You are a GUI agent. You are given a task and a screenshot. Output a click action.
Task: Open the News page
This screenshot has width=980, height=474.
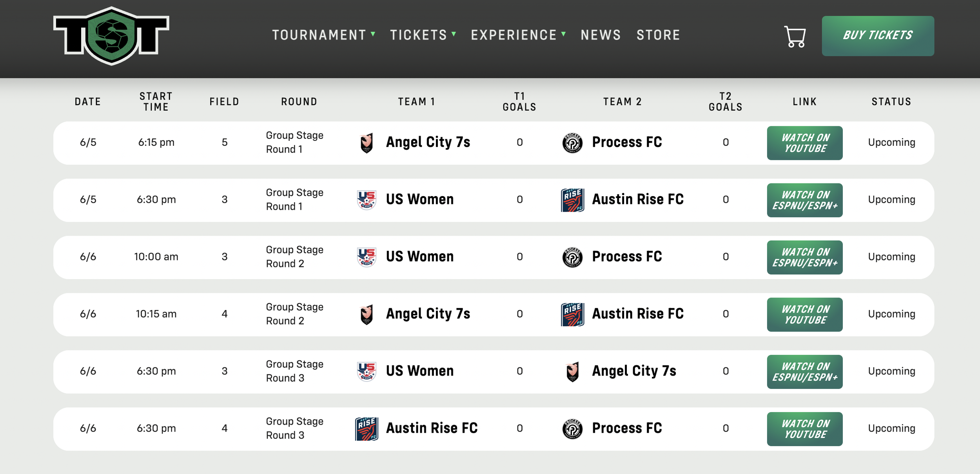click(x=601, y=35)
